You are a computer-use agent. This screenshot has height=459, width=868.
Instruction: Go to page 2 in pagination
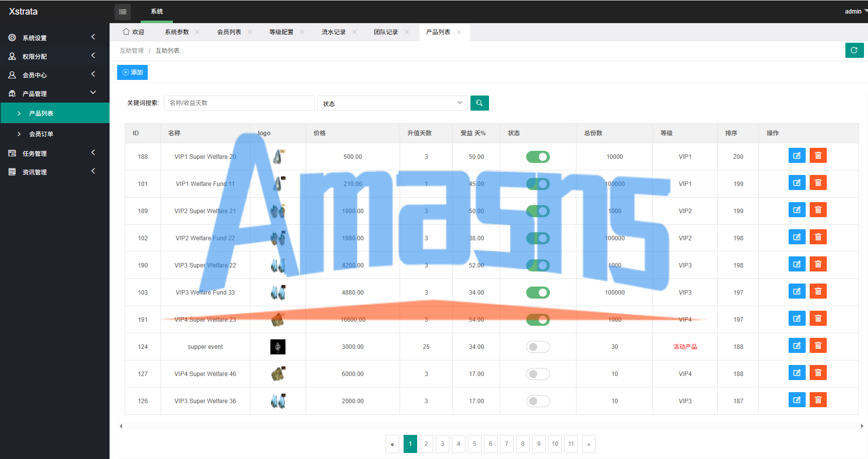click(x=426, y=444)
